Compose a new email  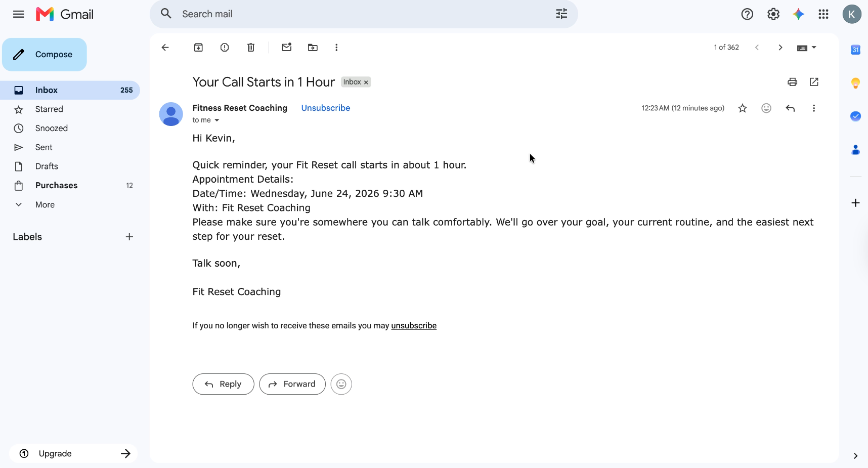(45, 55)
